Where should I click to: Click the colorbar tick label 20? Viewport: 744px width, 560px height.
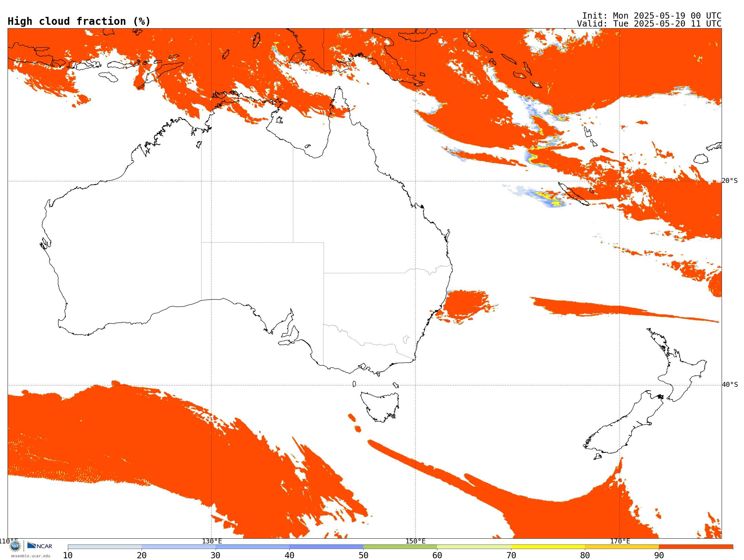pyautogui.click(x=142, y=556)
